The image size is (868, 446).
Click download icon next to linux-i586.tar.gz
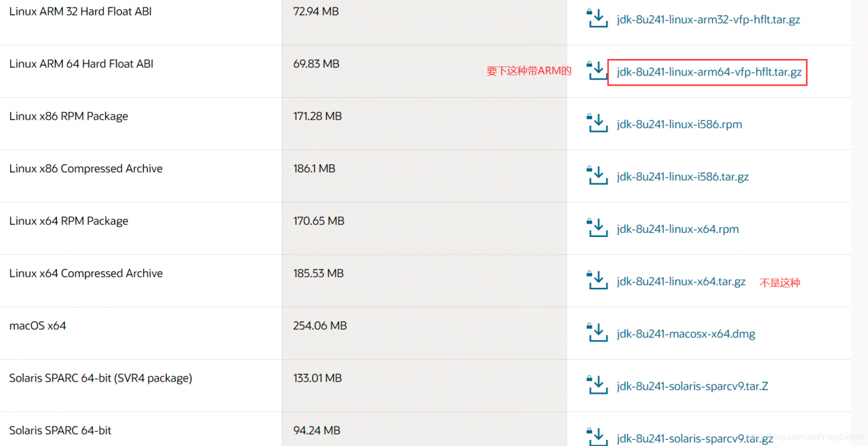[597, 175]
